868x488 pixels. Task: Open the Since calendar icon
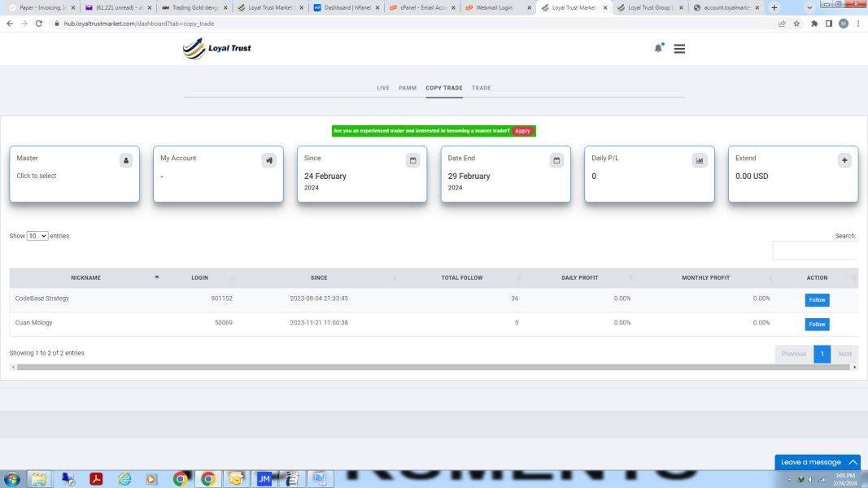point(413,160)
